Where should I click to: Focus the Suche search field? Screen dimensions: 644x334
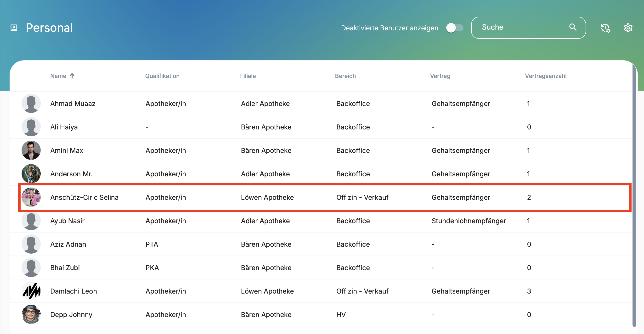pos(520,28)
